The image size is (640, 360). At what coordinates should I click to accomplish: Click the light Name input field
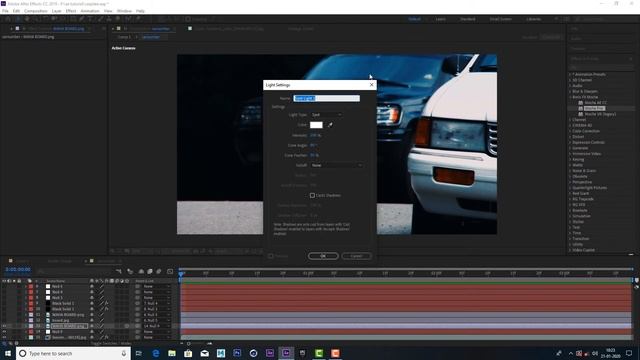(327, 98)
